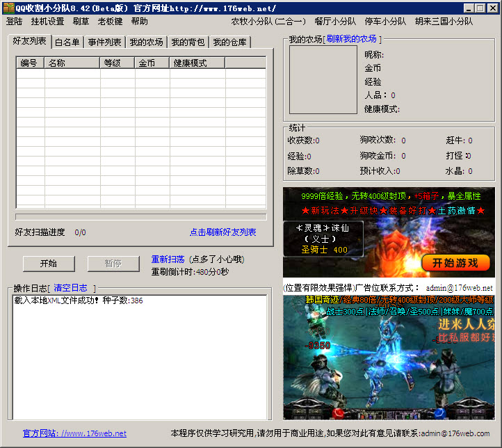Viewport: 502px width, 448px height.
Task: Click log line 载入本地XML文件成功
Action: (x=79, y=301)
